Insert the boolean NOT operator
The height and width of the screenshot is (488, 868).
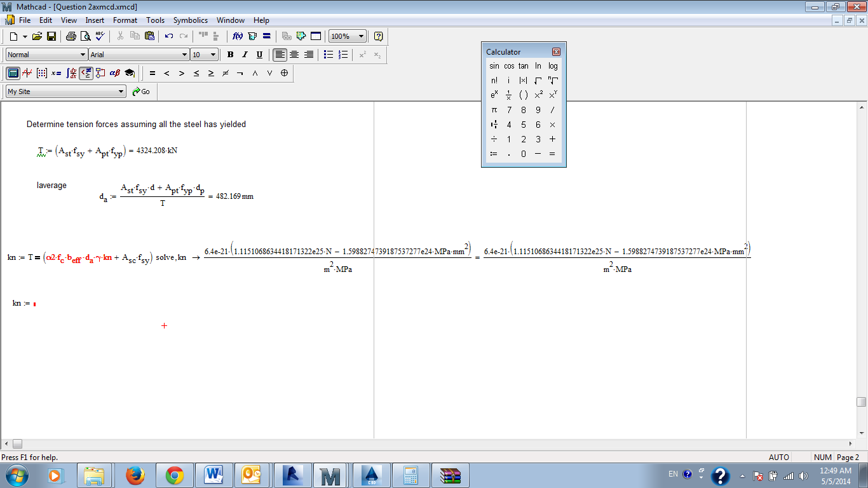click(240, 73)
